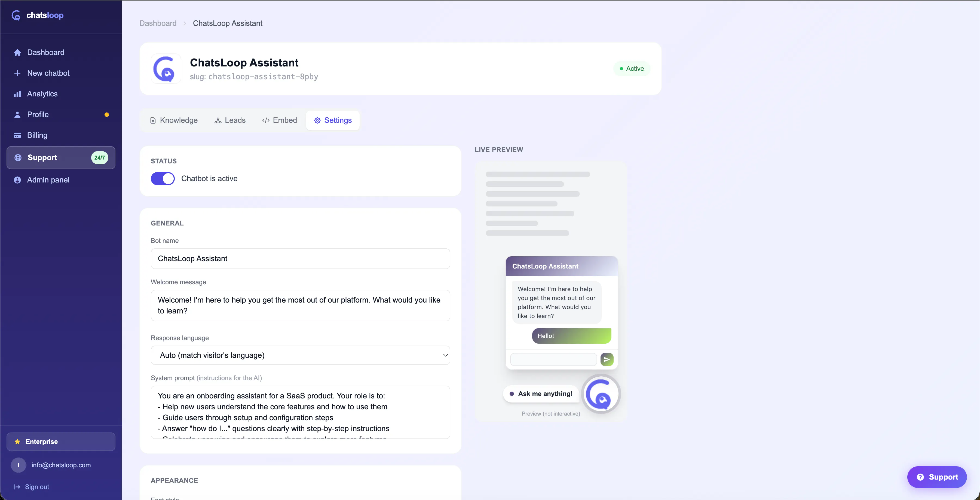
Task: Click the 24/7 badge on Support
Action: click(100, 157)
